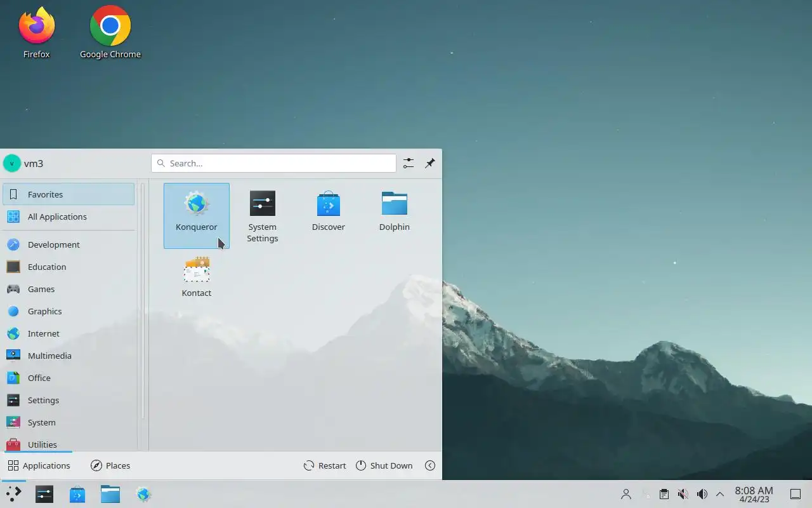The width and height of the screenshot is (812, 508).
Task: Open Discover from the favorites grid
Action: pyautogui.click(x=329, y=215)
